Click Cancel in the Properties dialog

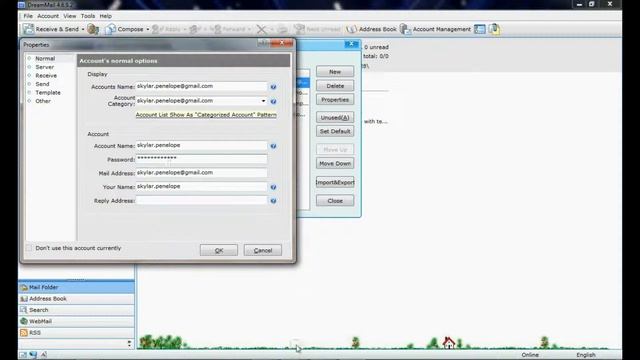coord(263,250)
